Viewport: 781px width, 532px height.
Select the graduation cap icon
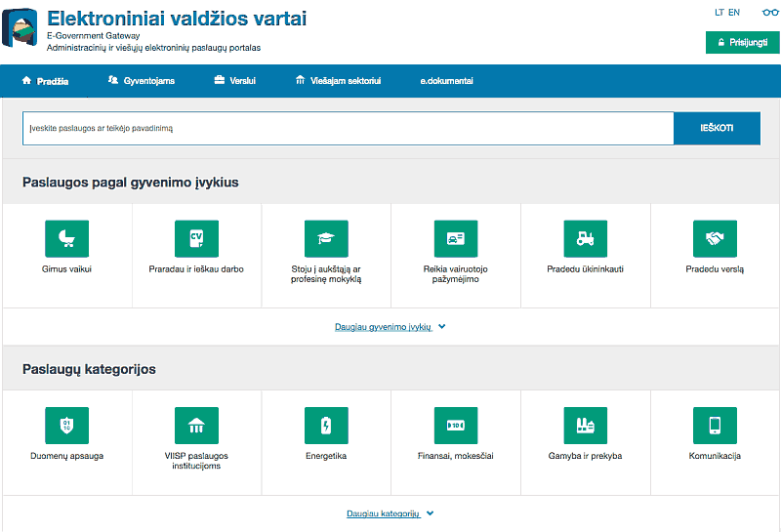pyautogui.click(x=326, y=238)
